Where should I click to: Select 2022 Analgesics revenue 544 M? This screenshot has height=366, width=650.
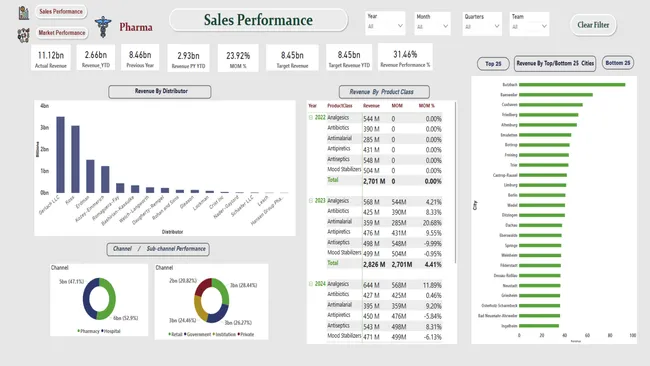(x=371, y=119)
